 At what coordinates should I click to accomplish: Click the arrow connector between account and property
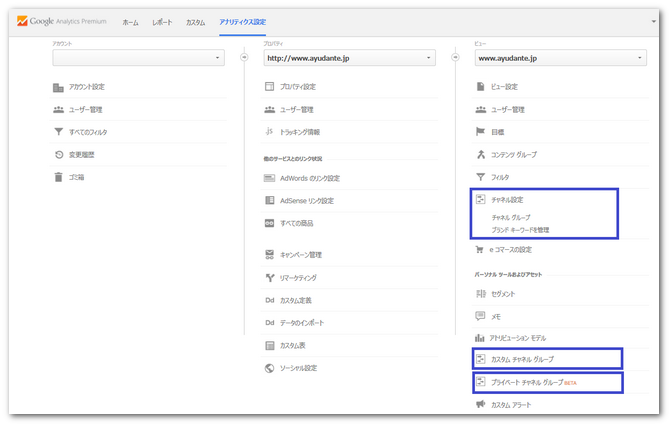point(244,57)
